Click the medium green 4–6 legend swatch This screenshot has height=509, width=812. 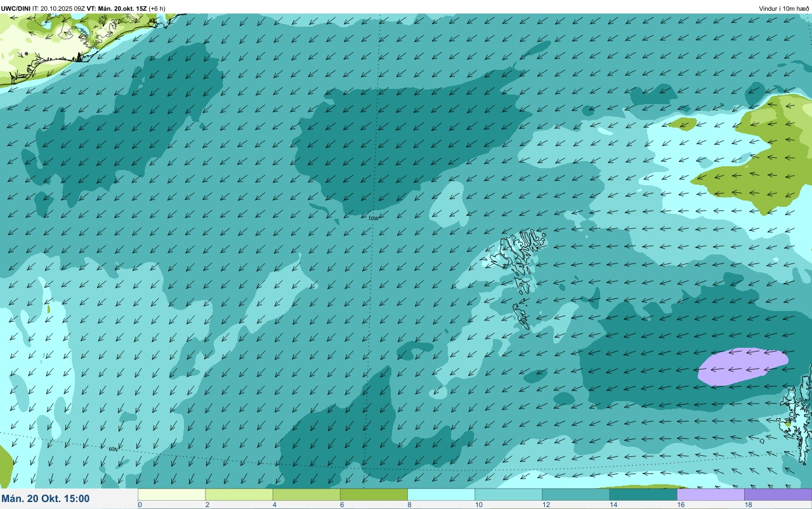point(306,494)
